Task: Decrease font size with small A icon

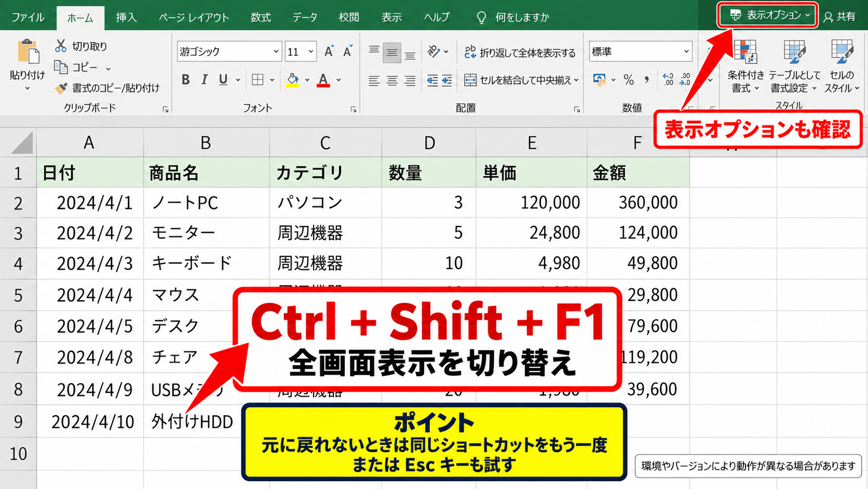Action: [x=347, y=51]
